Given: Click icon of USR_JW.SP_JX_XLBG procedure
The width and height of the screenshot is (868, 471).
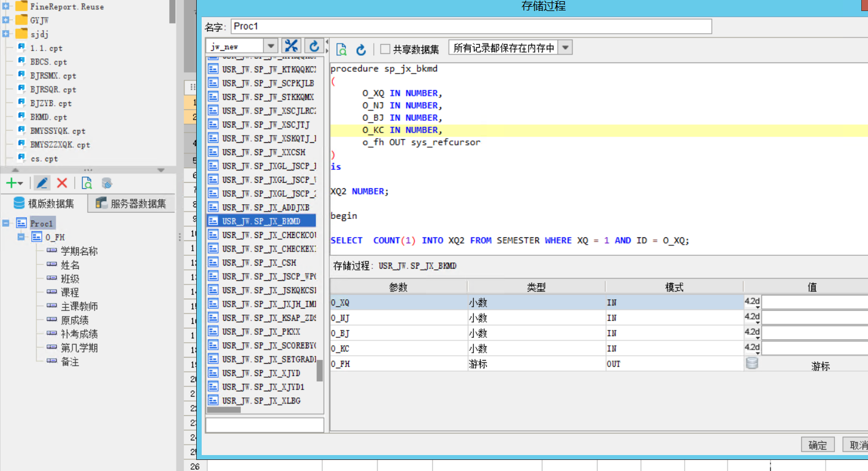Looking at the screenshot, I should (x=213, y=400).
